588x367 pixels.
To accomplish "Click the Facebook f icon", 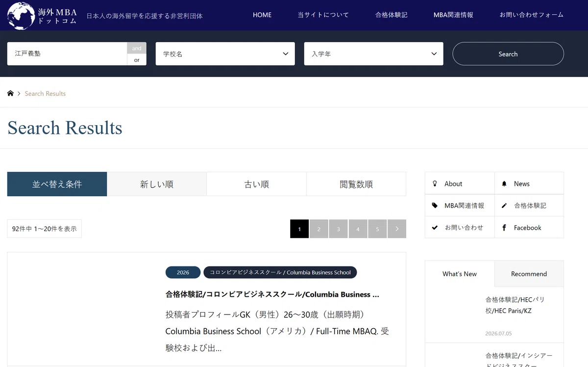I will point(504,228).
